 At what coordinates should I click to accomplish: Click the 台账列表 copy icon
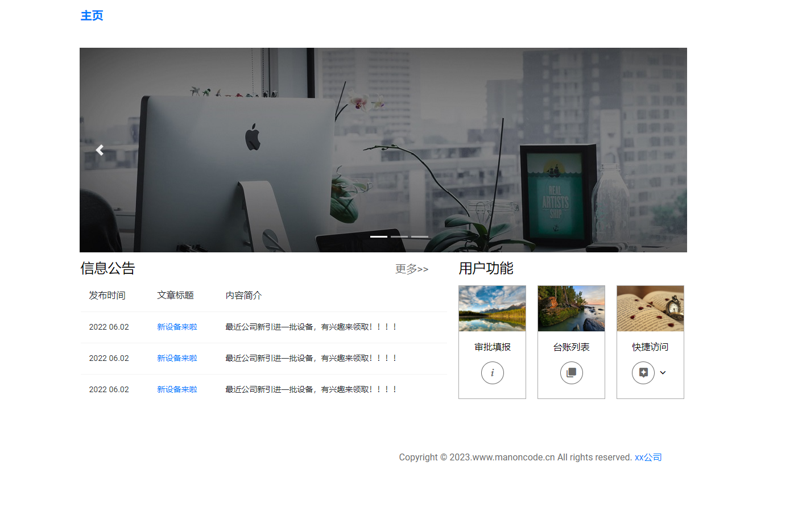572,373
